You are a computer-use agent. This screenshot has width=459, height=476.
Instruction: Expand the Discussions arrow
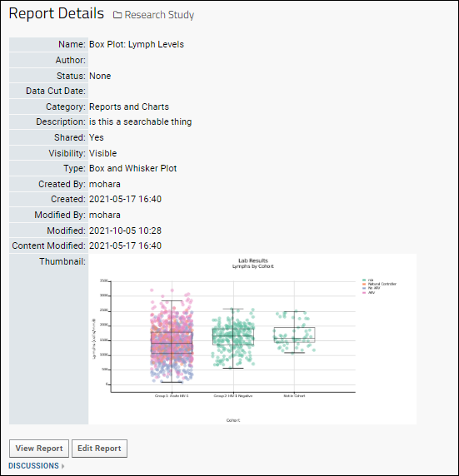[63, 466]
